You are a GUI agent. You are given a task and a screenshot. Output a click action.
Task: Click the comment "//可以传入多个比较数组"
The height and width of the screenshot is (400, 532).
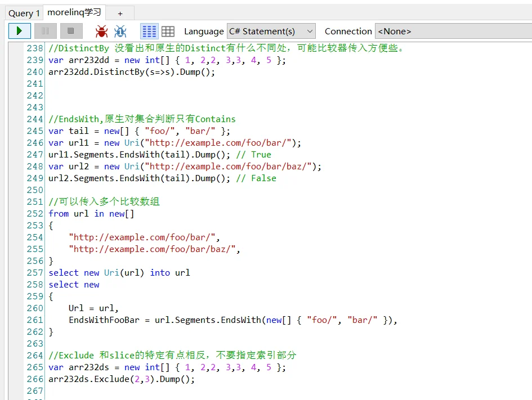pyautogui.click(x=104, y=202)
